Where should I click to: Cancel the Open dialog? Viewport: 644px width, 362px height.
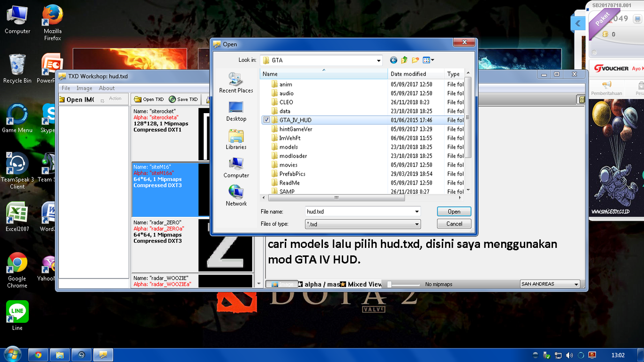[454, 224]
